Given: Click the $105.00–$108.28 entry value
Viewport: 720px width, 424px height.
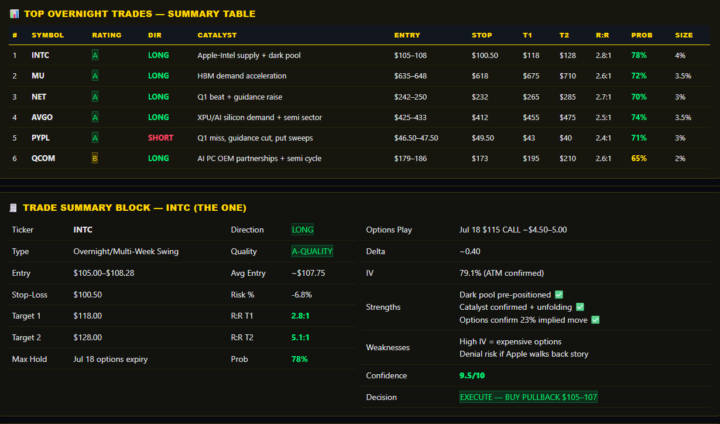Looking at the screenshot, I should pyautogui.click(x=104, y=273).
